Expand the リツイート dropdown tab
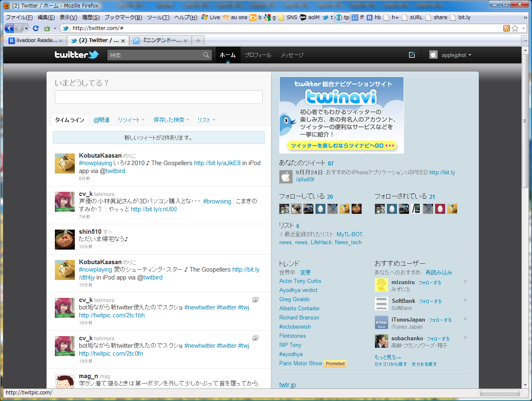Viewport: 532px width, 401px height. (x=131, y=120)
